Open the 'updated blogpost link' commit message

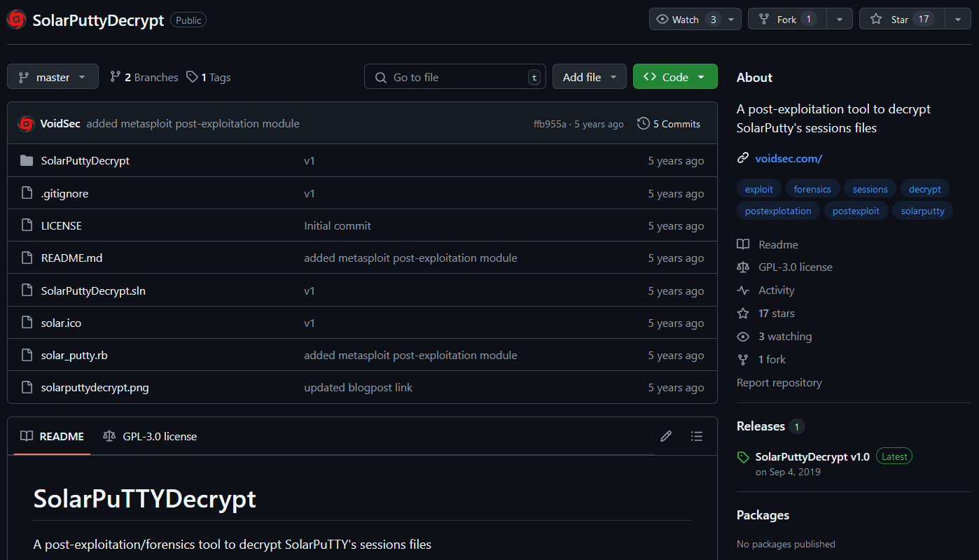[x=359, y=387]
